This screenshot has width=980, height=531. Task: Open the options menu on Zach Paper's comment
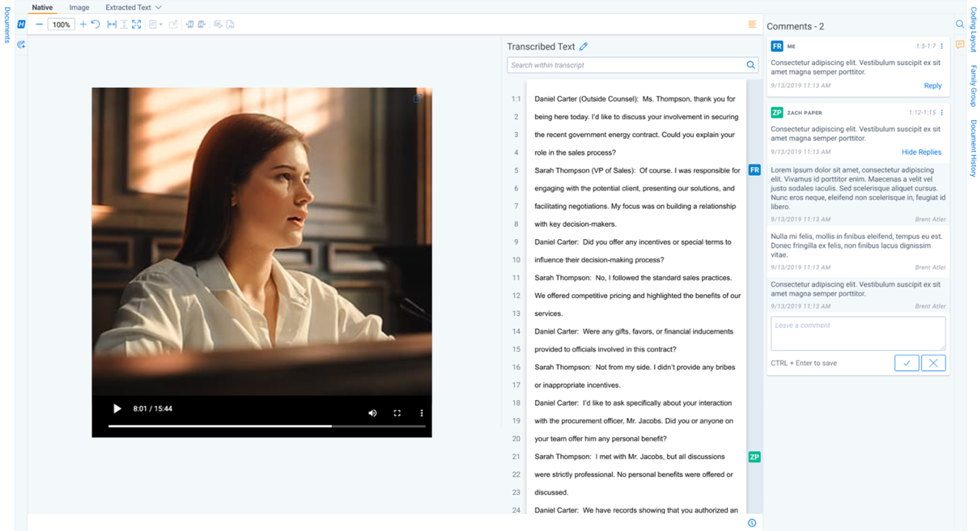942,113
